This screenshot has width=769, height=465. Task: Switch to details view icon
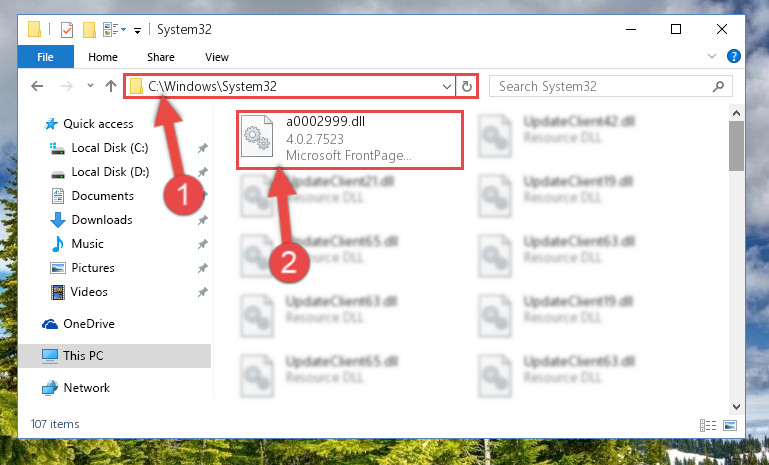coord(708,425)
